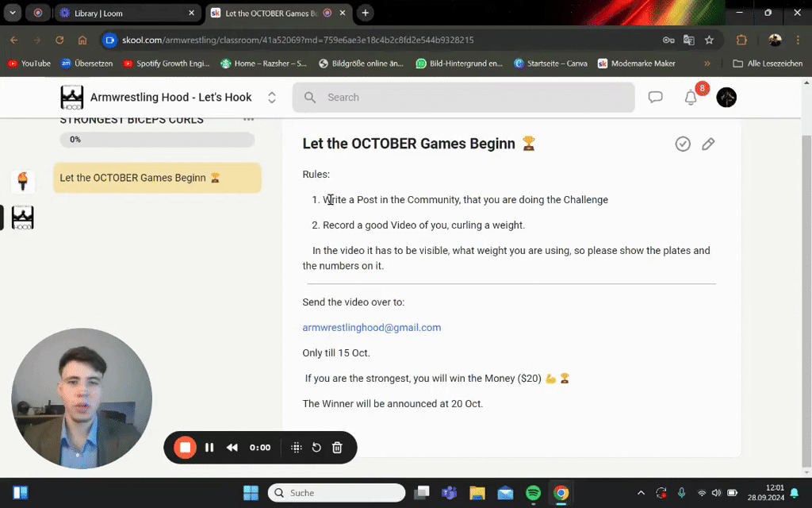Open Task View on the taskbar
This screenshot has height=508, width=812.
point(422,492)
